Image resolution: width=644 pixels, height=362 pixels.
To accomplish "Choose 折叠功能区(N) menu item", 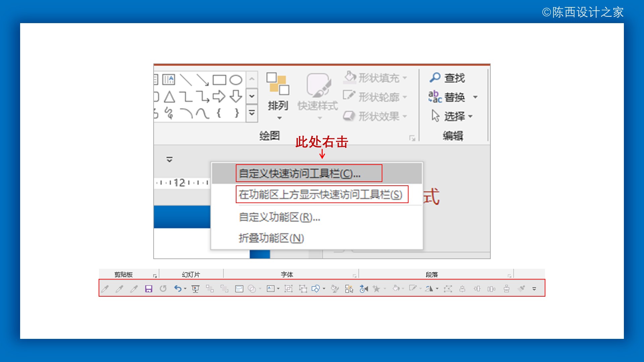I will (317, 238).
